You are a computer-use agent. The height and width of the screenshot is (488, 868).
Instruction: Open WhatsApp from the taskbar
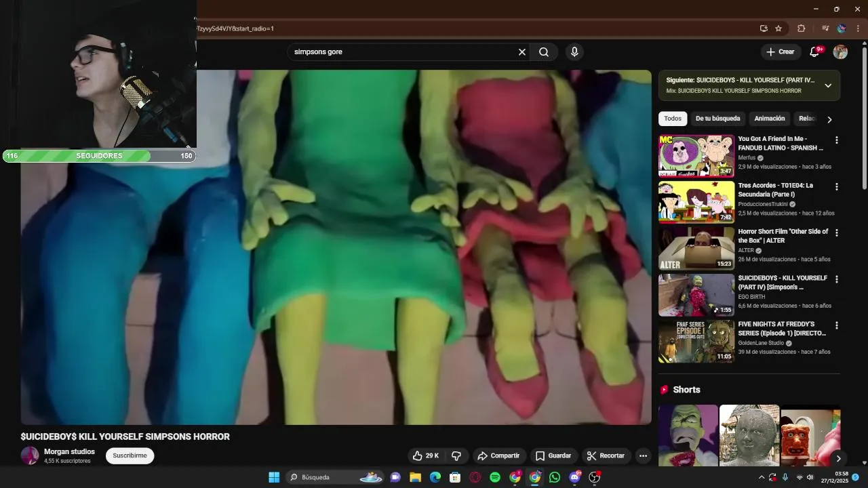(555, 477)
